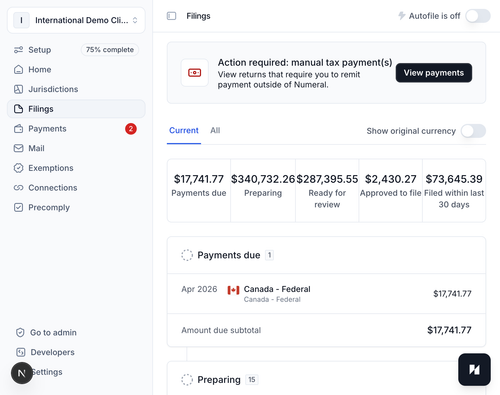The width and height of the screenshot is (500, 395).
Task: Click the Payments wallet icon
Action: pos(18,129)
